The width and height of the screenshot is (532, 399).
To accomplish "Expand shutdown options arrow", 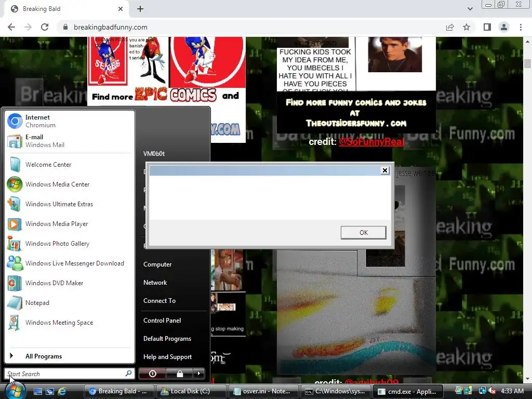I will point(199,374).
